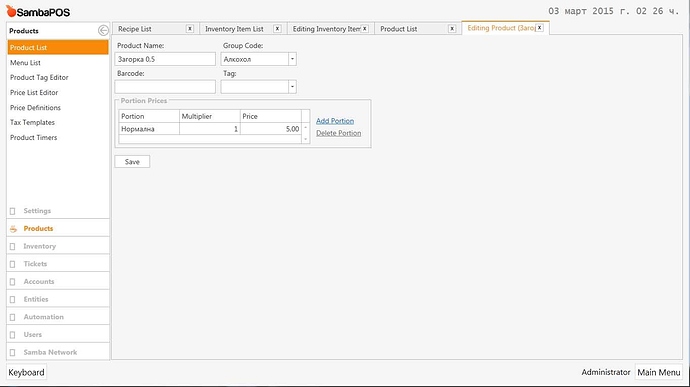Viewport: 690px width, 387px height.
Task: Collapse the Products sidebar with the back arrow
Action: [103, 30]
